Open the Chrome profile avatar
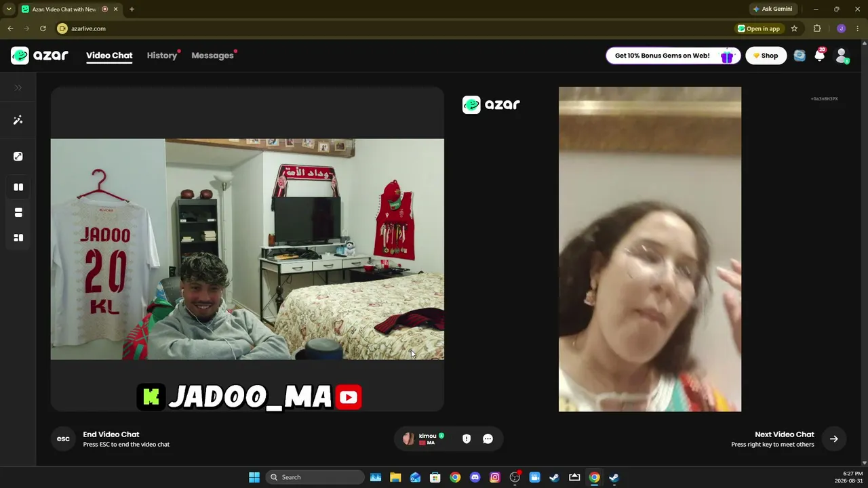This screenshot has width=868, height=488. pyautogui.click(x=841, y=28)
